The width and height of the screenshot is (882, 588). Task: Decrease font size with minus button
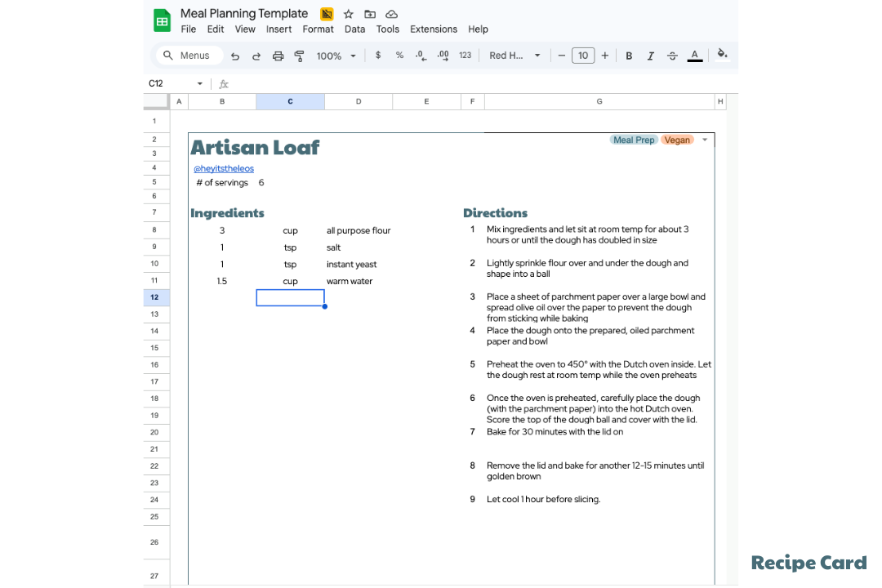tap(561, 56)
